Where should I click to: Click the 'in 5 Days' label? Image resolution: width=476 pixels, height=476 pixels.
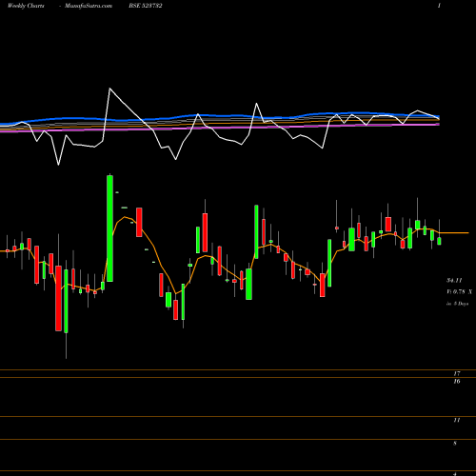457,304
